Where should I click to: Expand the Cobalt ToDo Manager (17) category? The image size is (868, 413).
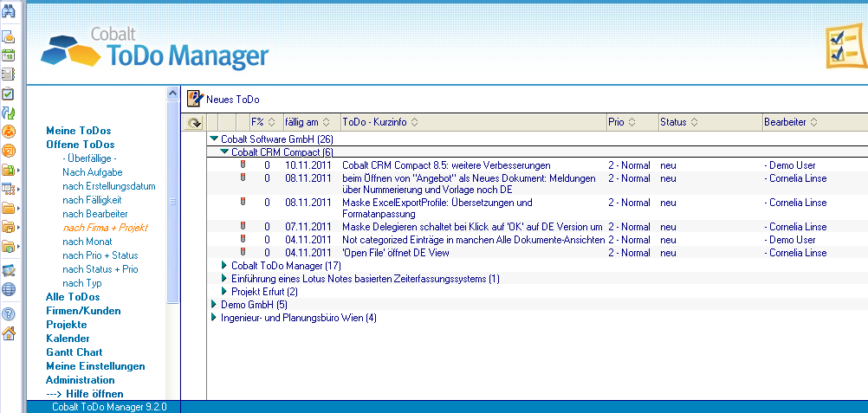click(224, 265)
